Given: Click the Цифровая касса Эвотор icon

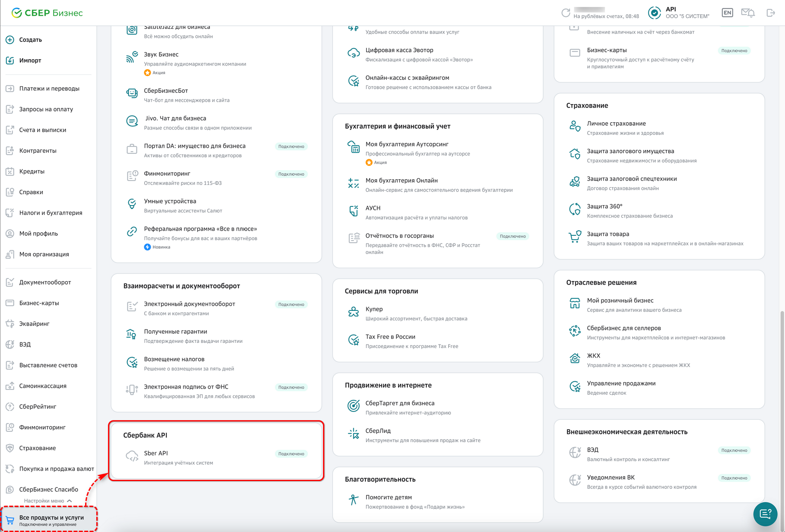Looking at the screenshot, I should point(354,53).
